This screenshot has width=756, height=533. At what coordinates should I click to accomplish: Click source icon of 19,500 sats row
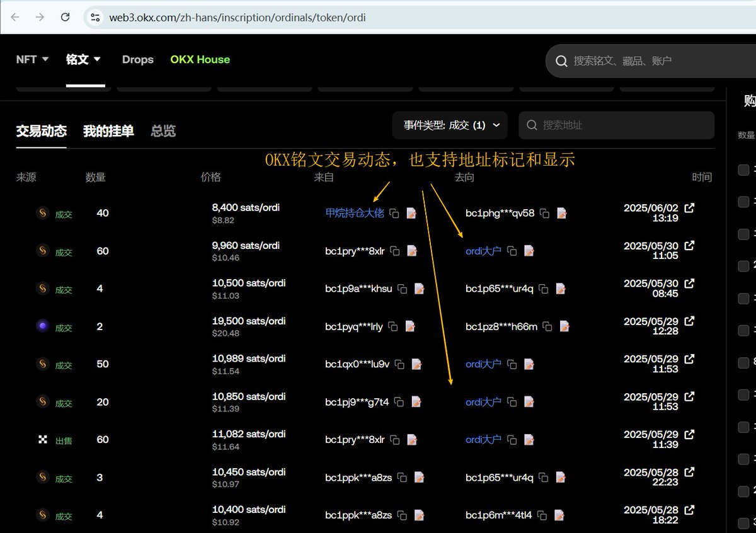[43, 326]
